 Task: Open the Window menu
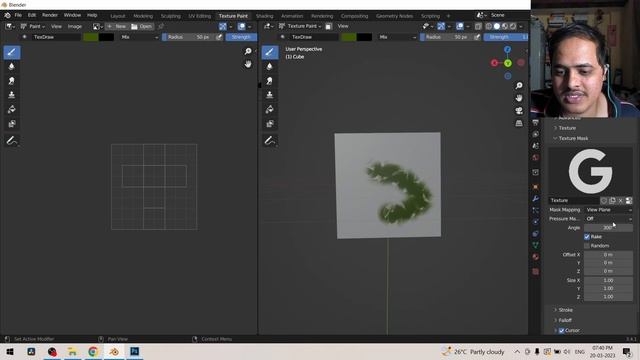pos(72,15)
